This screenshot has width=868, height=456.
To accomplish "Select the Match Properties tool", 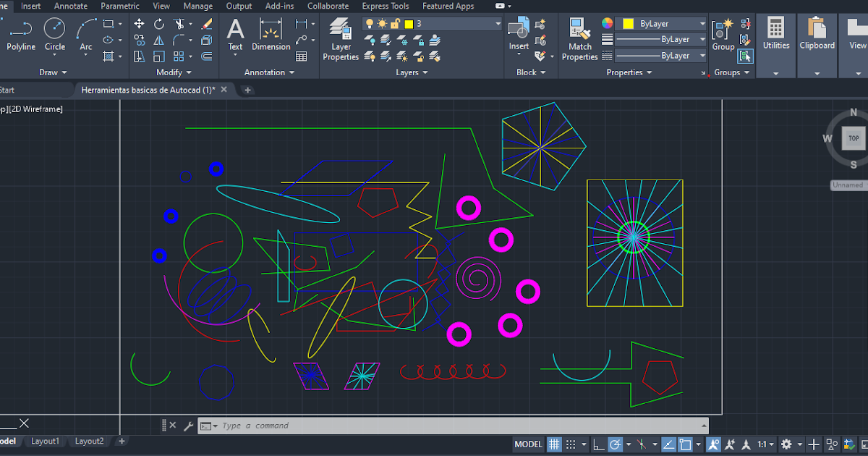I will (579, 33).
